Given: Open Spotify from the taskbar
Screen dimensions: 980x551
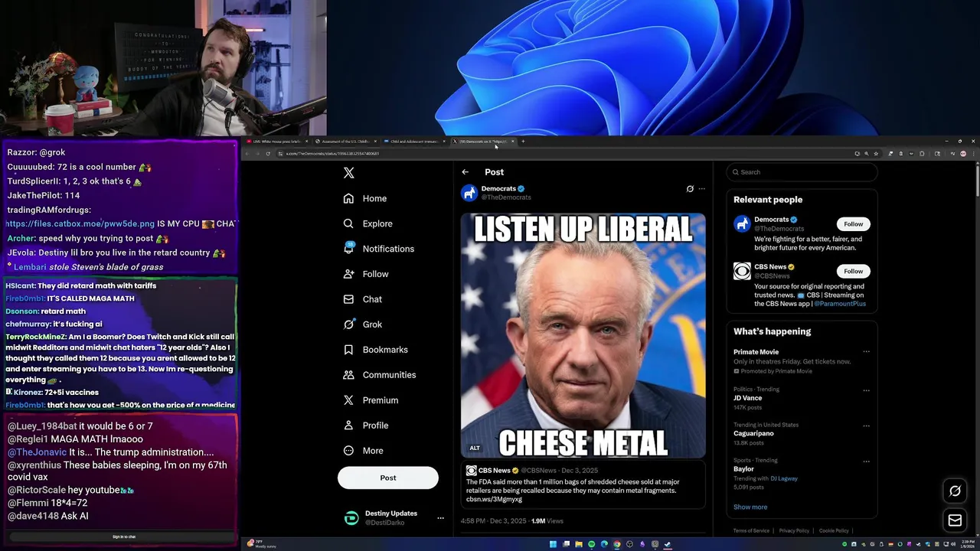Looking at the screenshot, I should (591, 544).
